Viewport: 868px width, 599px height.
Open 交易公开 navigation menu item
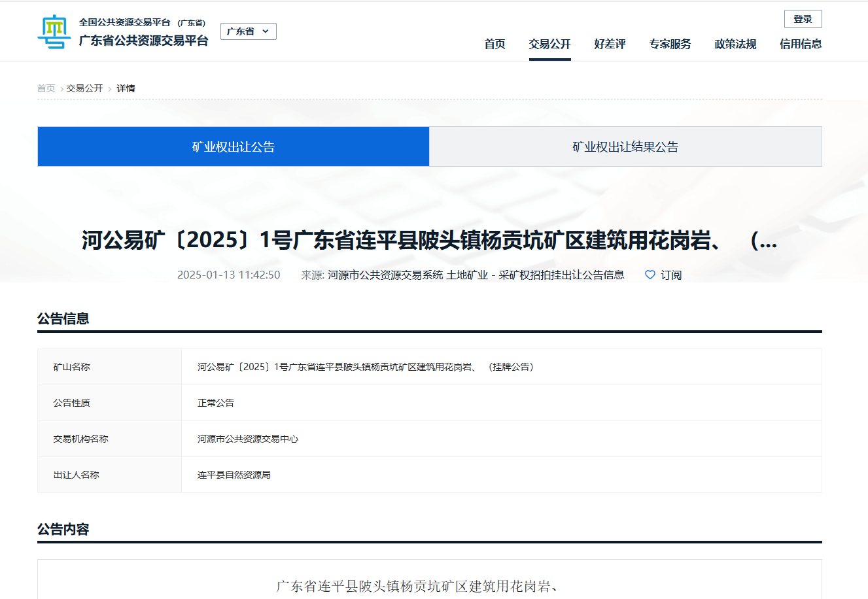pyautogui.click(x=549, y=44)
